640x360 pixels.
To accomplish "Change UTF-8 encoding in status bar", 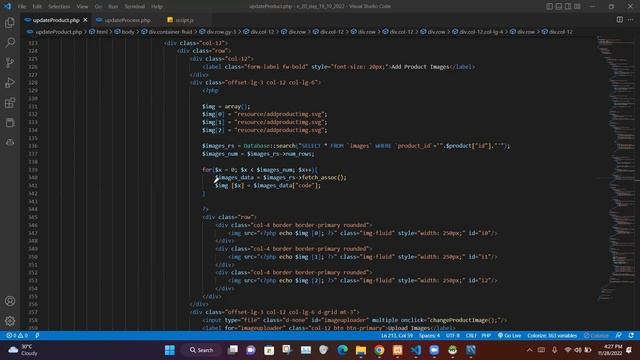I will click(x=453, y=336).
